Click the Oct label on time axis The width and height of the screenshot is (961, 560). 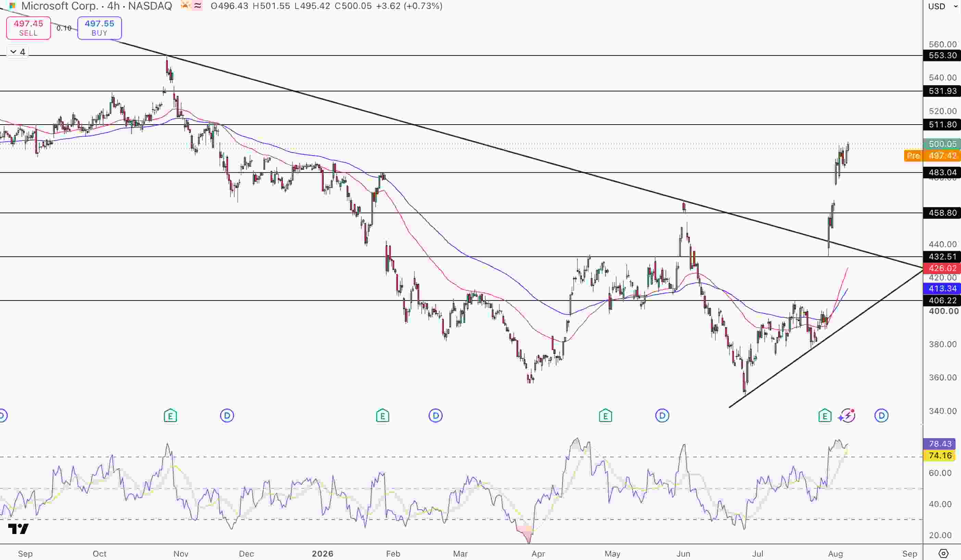[x=100, y=553]
